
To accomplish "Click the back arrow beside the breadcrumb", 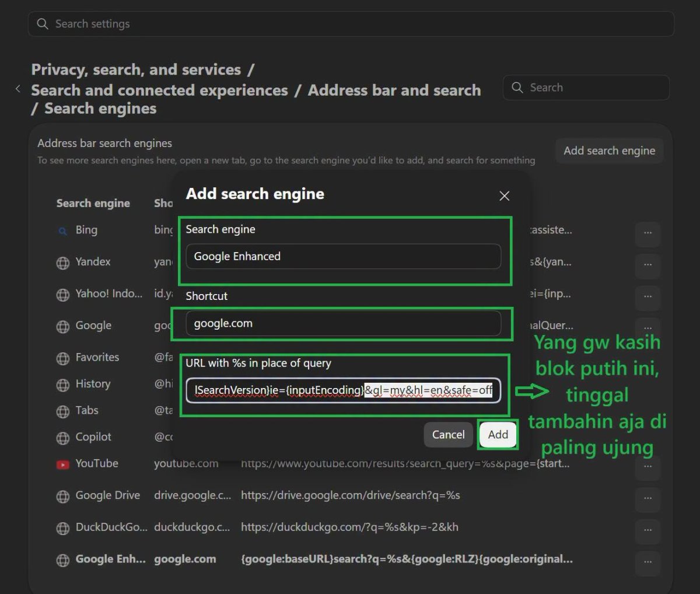I will tap(18, 89).
